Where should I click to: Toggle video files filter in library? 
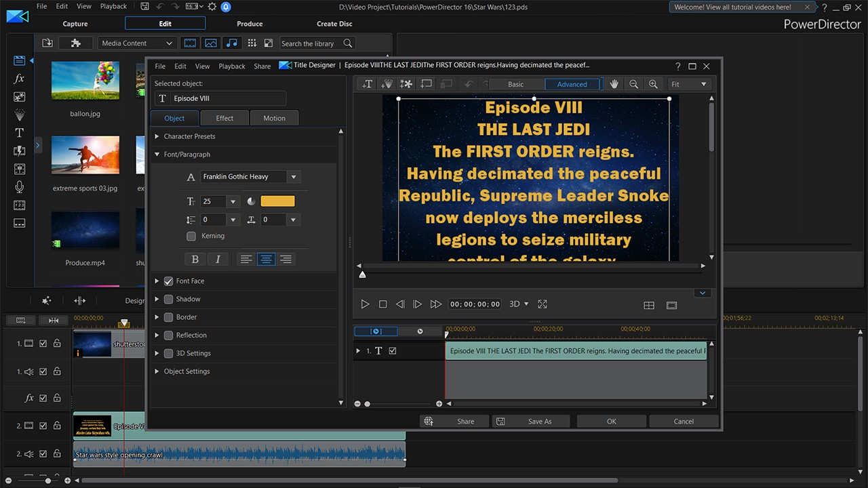pyautogui.click(x=190, y=43)
